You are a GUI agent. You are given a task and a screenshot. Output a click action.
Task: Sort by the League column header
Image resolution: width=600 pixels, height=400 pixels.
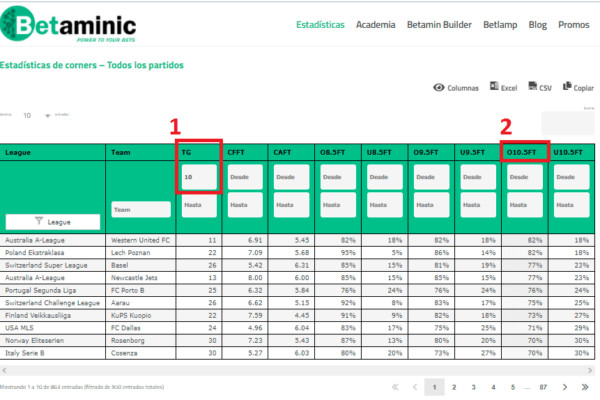[x=53, y=152]
